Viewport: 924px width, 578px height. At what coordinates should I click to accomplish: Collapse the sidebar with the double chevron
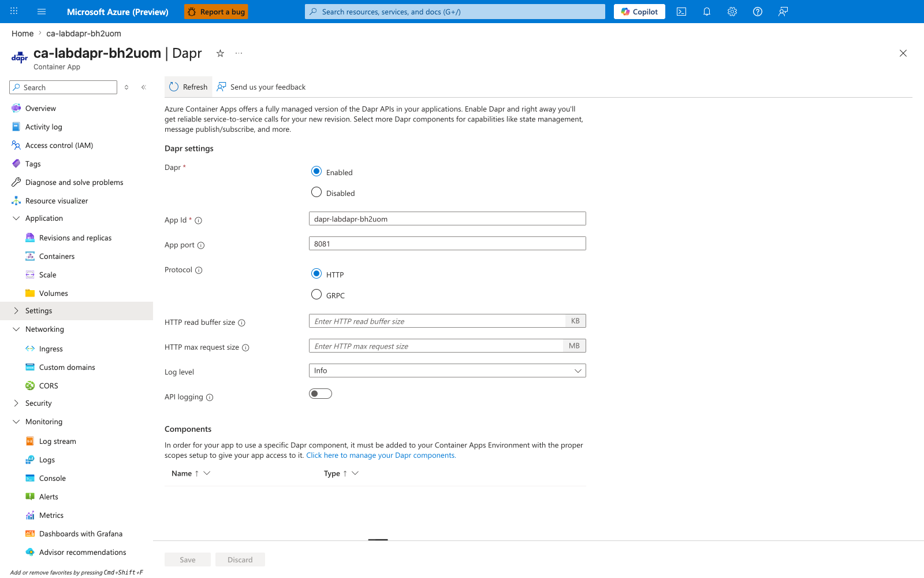coord(144,87)
